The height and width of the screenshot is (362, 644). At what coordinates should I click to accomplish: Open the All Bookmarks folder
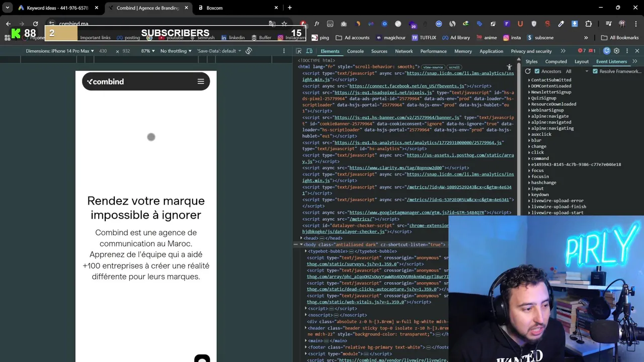click(x=619, y=38)
